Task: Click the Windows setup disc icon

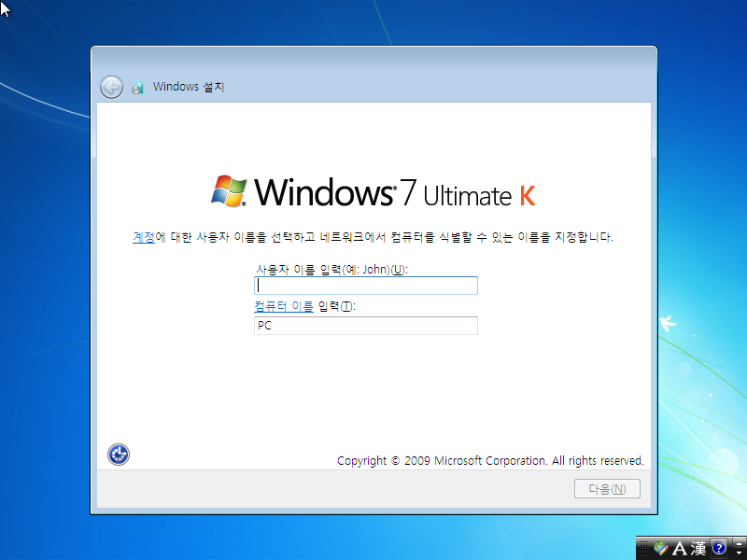Action: coord(137,88)
